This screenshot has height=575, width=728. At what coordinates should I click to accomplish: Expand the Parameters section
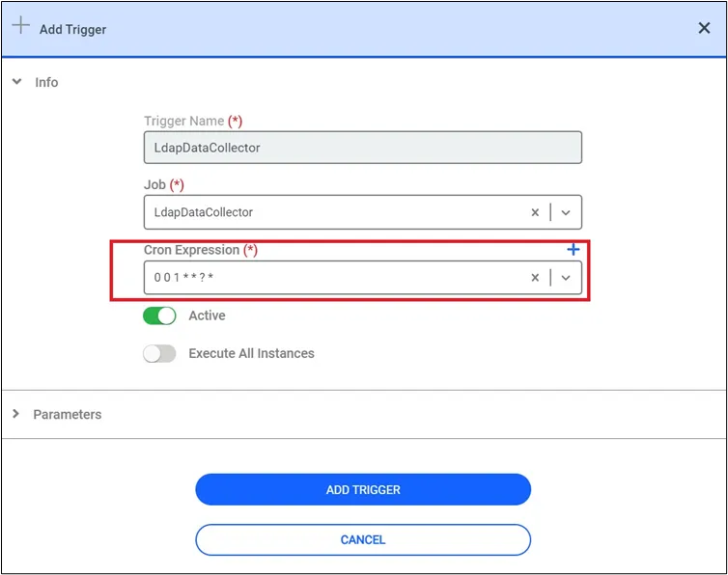[x=15, y=414]
